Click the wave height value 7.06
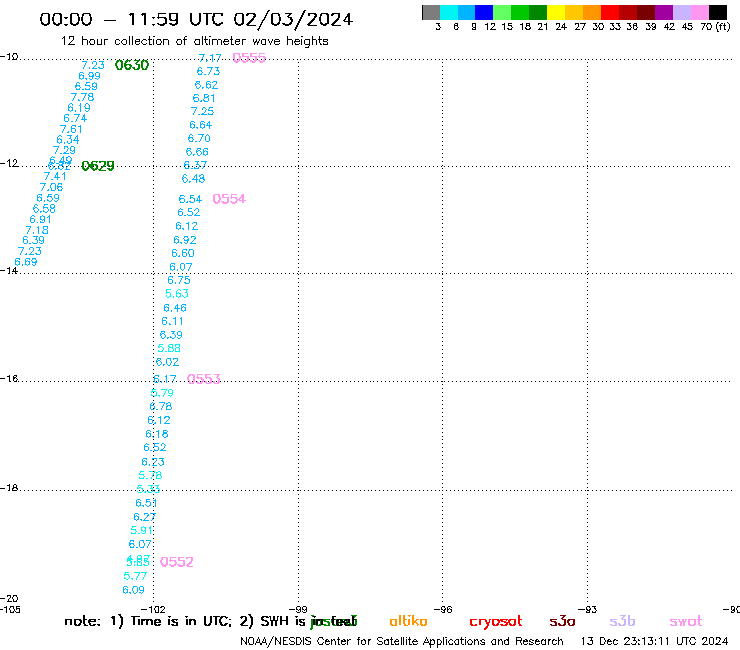740x650 pixels. coord(51,187)
